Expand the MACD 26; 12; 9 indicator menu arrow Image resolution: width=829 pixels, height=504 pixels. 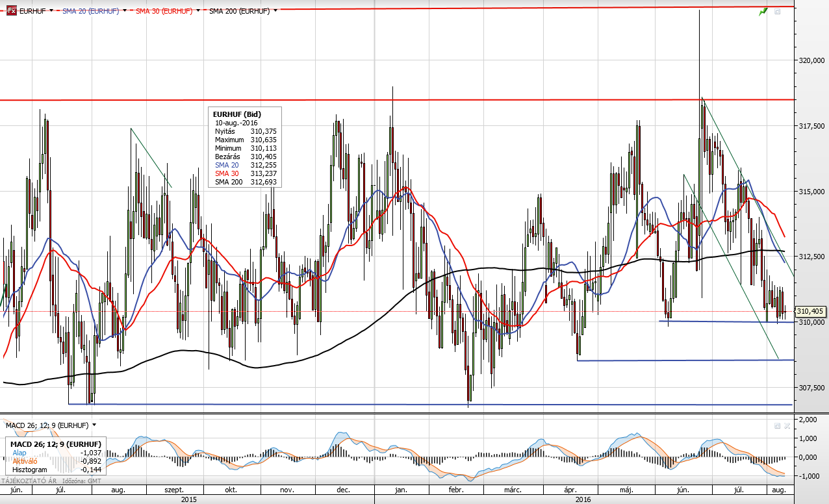(x=94, y=425)
